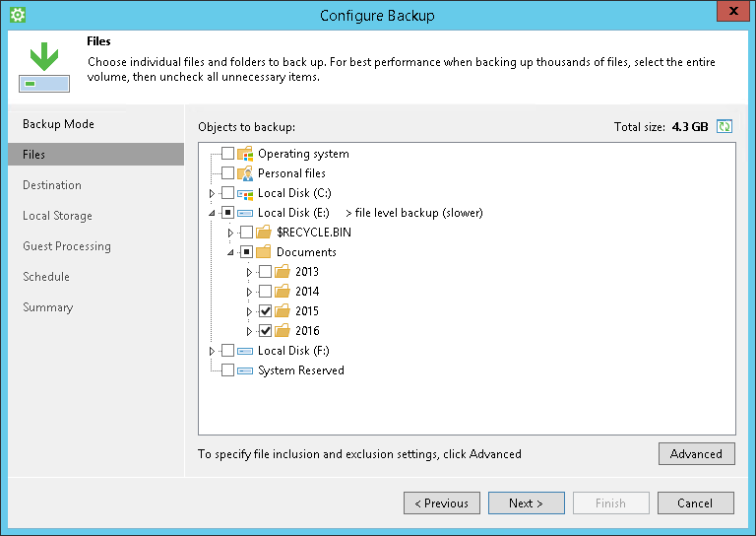Click the Local Disk (E:) drive icon
Image resolution: width=756 pixels, height=536 pixels.
pyautogui.click(x=246, y=213)
